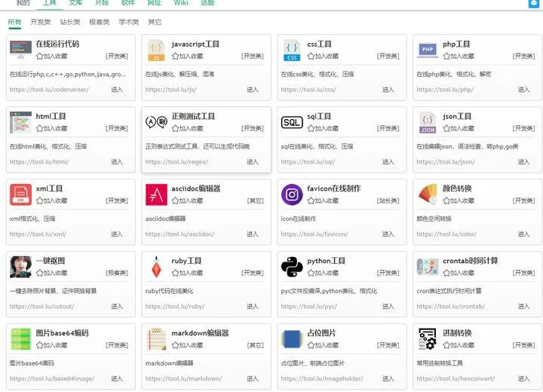Screen dimensions: 543x392
Task: Click the [其它] tag on markdown编辑器
Action: pyautogui.click(x=255, y=345)
